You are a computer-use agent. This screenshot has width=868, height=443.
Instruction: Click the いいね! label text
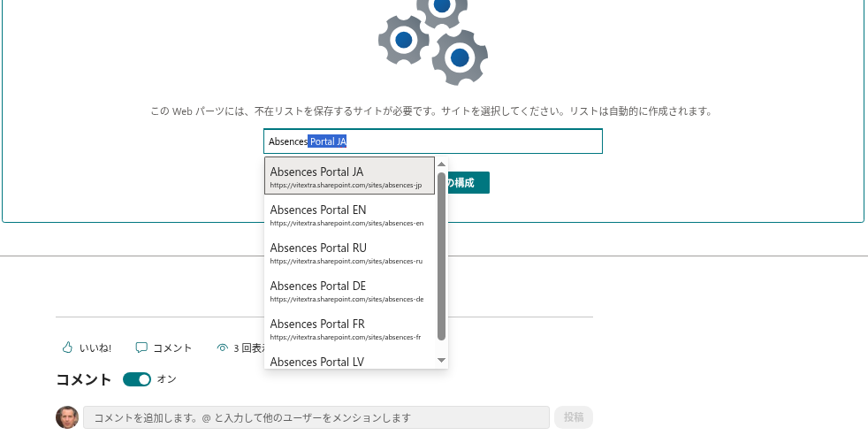pos(95,348)
